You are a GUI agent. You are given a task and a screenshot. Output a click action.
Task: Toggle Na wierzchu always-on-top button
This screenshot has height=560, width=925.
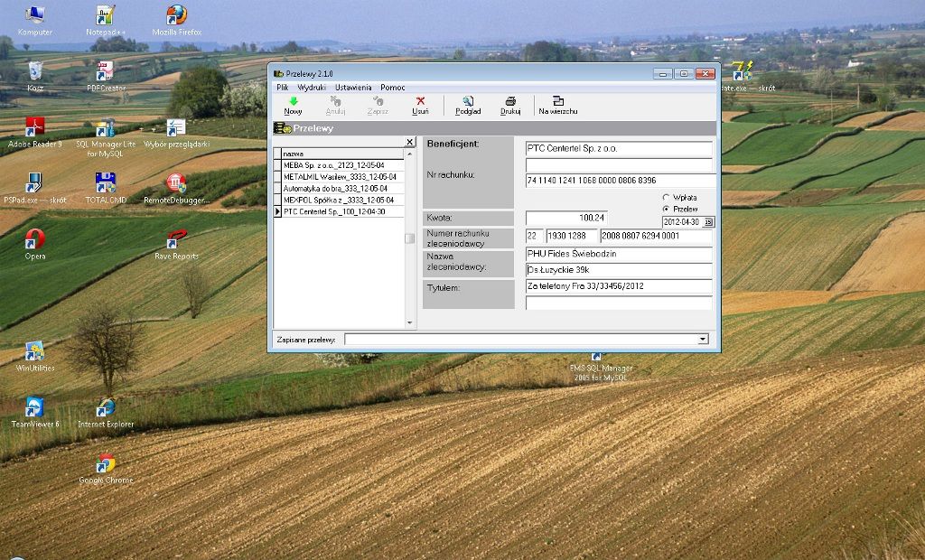pyautogui.click(x=558, y=106)
